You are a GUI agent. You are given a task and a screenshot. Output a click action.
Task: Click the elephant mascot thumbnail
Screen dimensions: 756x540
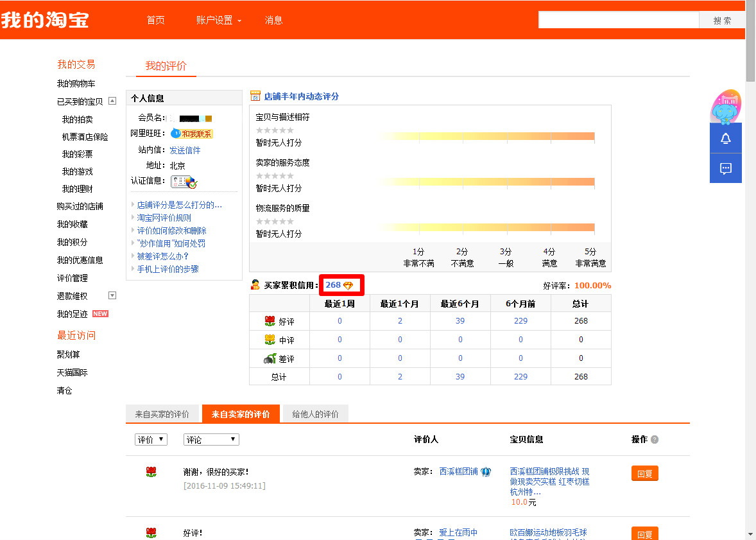726,106
